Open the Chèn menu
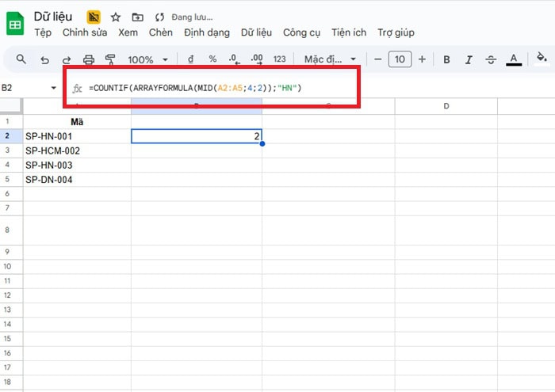This screenshot has height=392, width=555. 160,32
